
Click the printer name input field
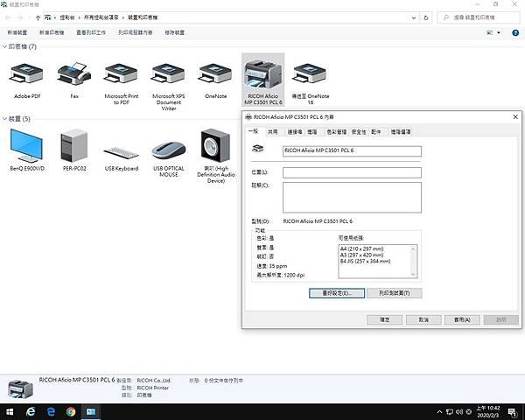pyautogui.click(x=352, y=151)
